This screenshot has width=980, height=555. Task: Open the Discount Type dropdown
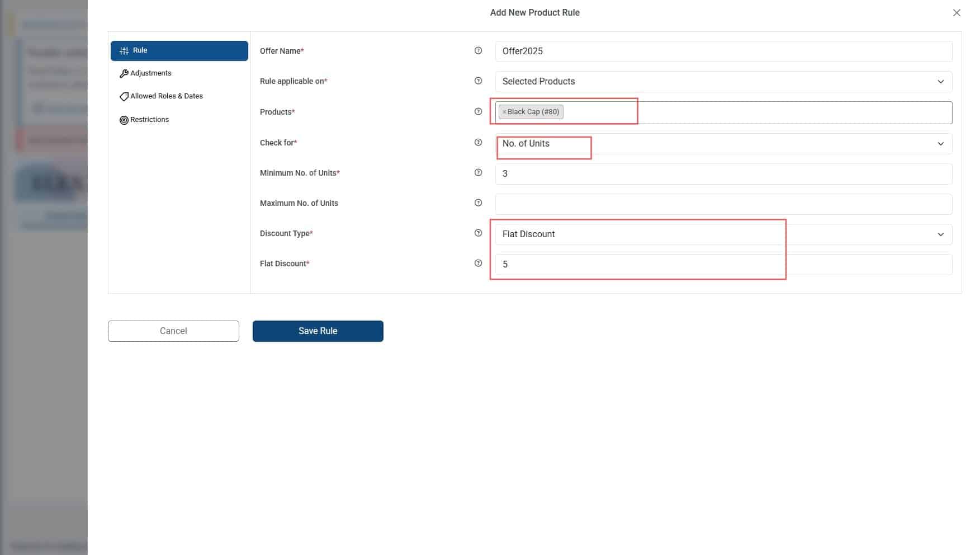723,234
